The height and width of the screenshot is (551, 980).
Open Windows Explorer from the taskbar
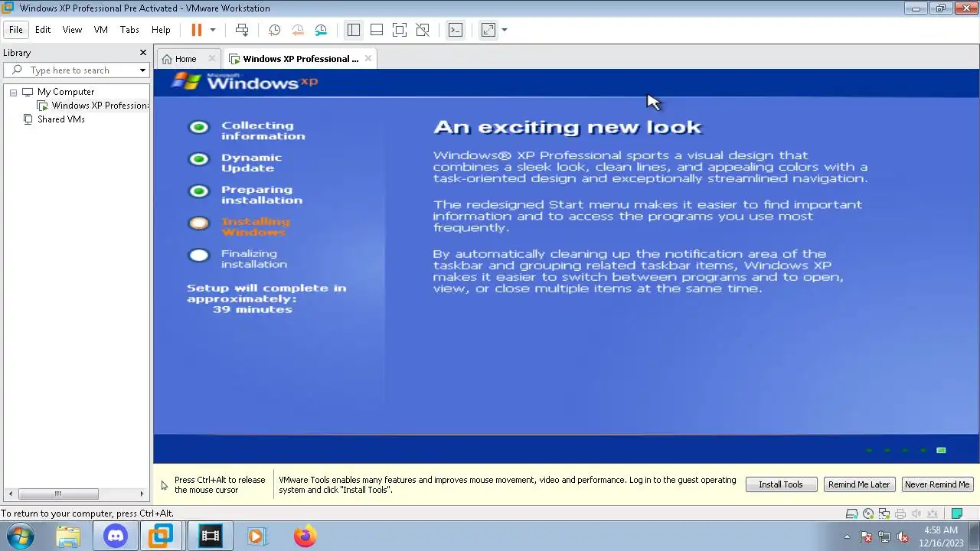pos(68,536)
